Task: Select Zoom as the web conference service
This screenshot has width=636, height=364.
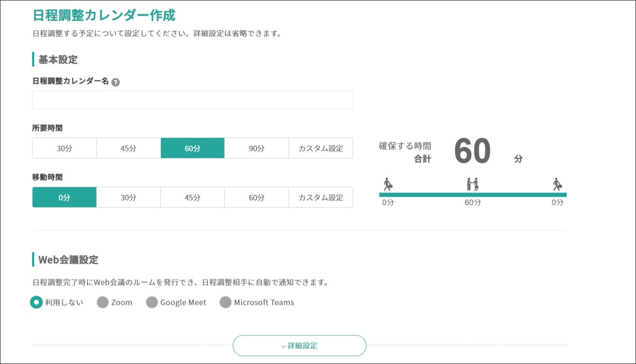Action: click(103, 302)
